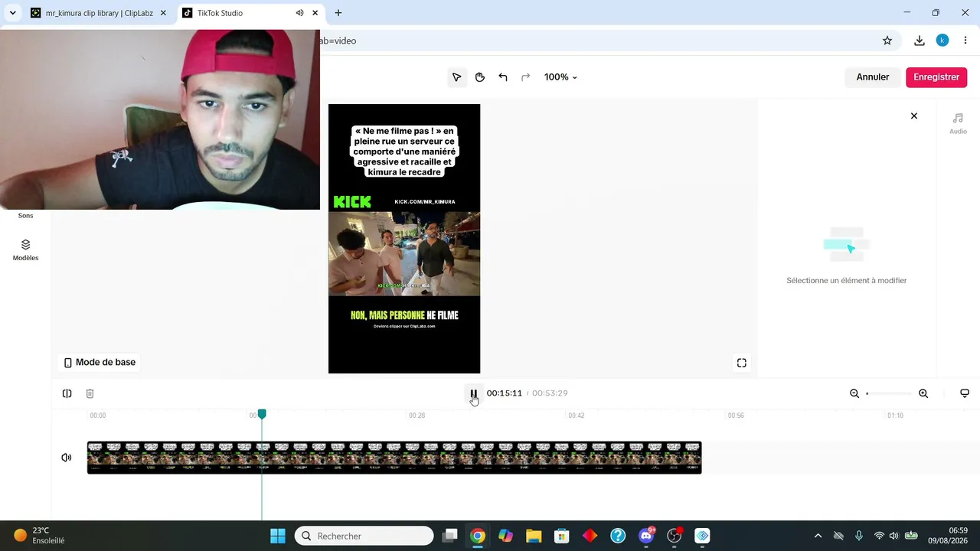
Task: Close the TikTok Studio browser tab
Action: tap(315, 13)
